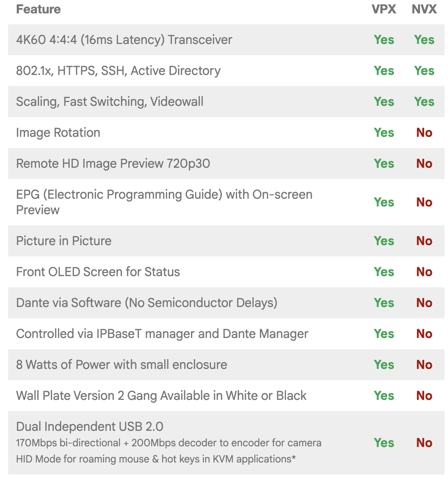Select the 4K60 4:4:4 Transceiver row label

pyautogui.click(x=124, y=40)
